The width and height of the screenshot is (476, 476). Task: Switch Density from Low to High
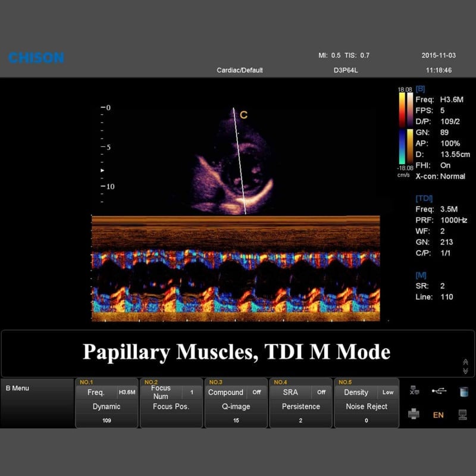(356, 392)
